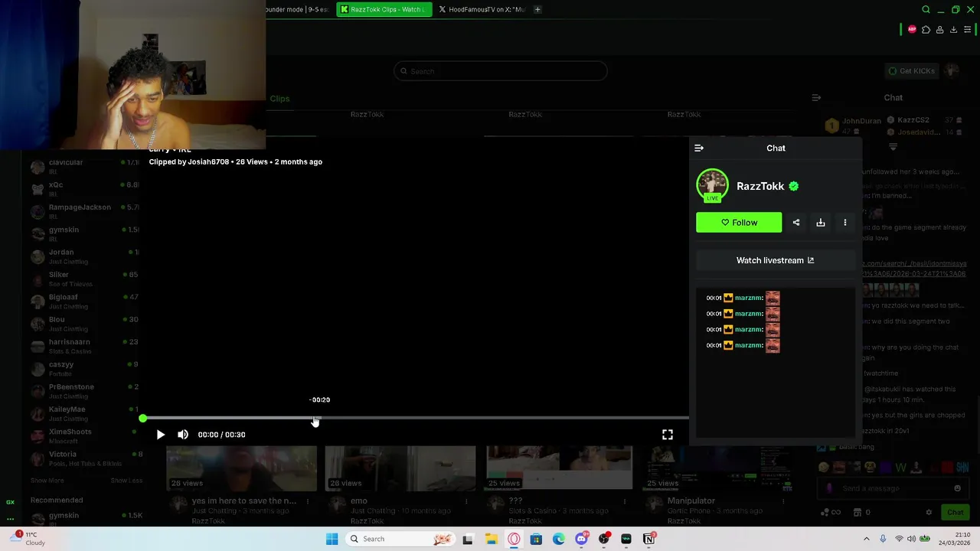Open options menu for Manipulator clip
Viewport: 980px width, 551px height.
783,501
